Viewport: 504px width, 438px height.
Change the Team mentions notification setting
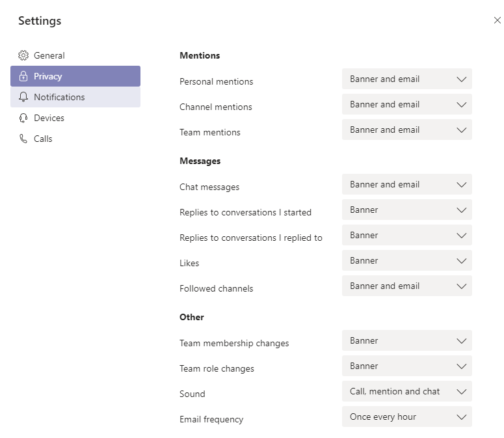tap(407, 130)
